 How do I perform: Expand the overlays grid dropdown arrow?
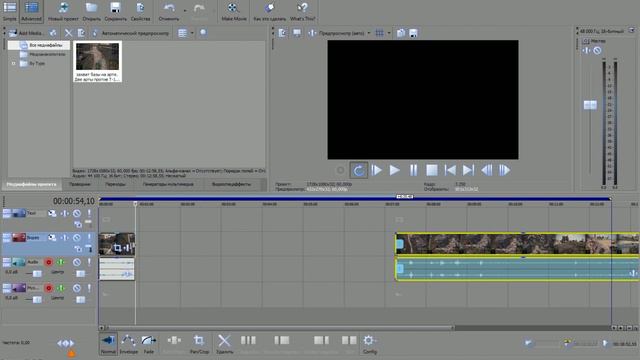tap(389, 33)
